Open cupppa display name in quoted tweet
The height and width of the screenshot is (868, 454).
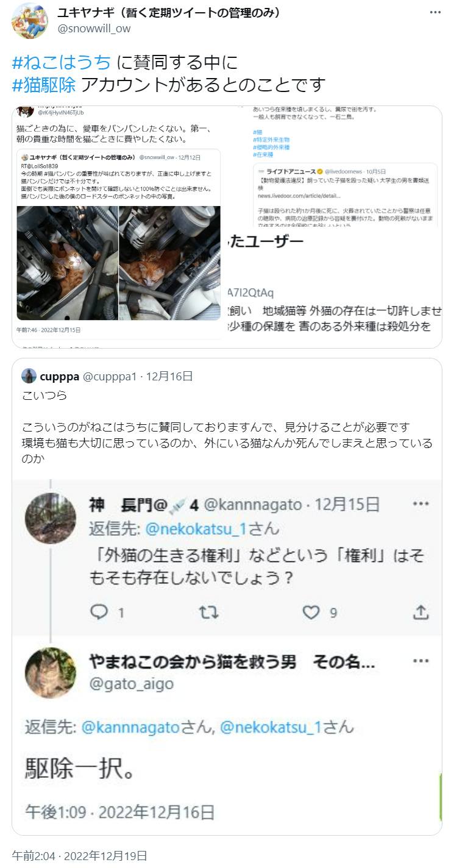60,376
